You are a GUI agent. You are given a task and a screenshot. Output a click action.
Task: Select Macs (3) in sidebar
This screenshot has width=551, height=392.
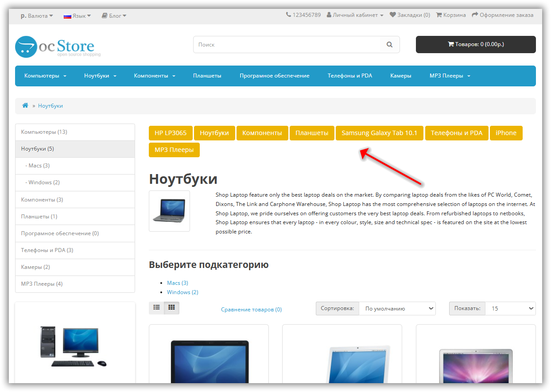tap(75, 166)
